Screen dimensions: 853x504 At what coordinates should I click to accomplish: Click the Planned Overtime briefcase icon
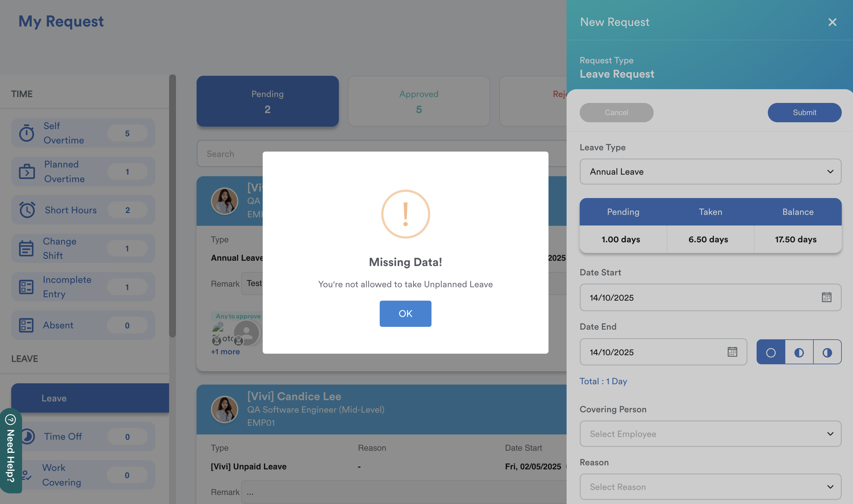27,172
